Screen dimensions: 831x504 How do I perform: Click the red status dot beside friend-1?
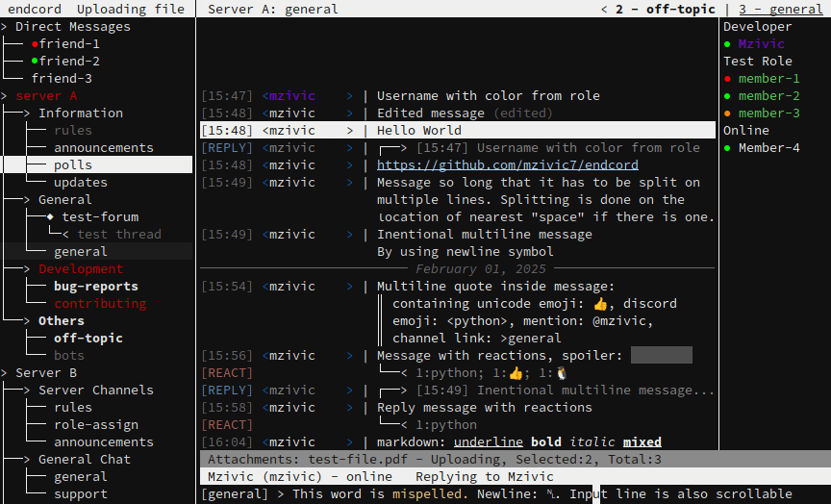(36, 44)
